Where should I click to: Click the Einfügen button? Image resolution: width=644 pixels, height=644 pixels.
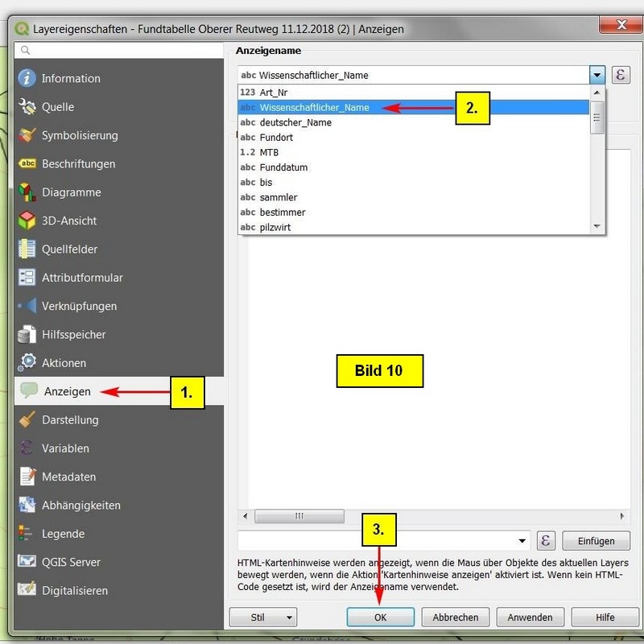tap(596, 541)
